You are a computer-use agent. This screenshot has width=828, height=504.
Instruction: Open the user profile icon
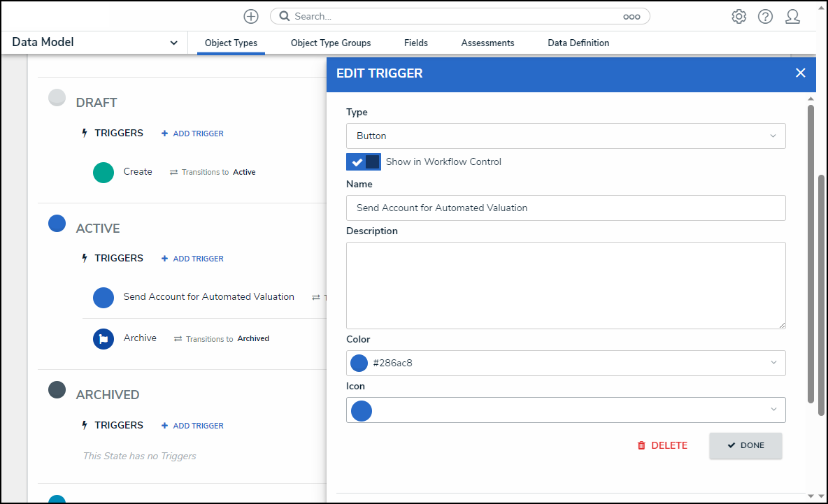792,16
